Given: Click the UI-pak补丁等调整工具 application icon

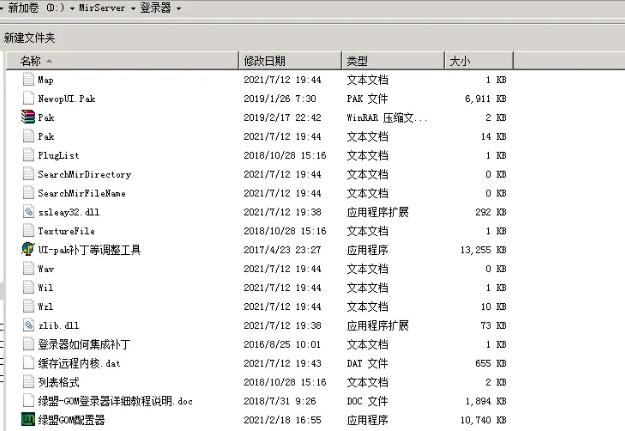Looking at the screenshot, I should click(28, 249).
